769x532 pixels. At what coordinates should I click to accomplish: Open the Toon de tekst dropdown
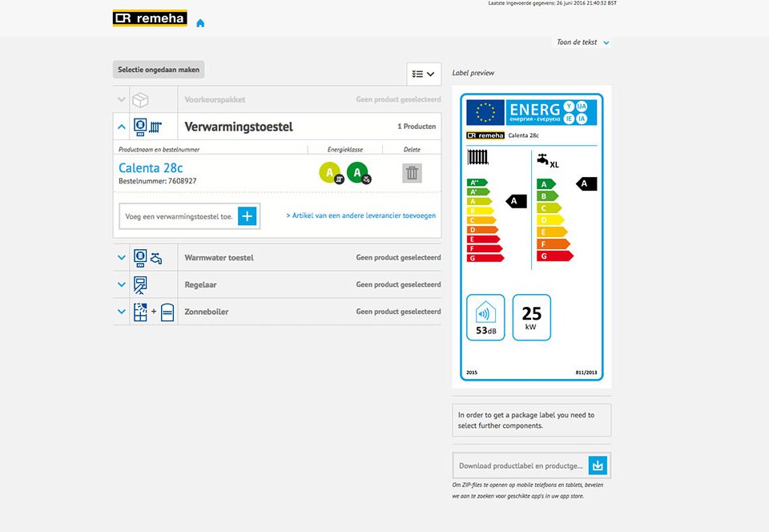coord(582,42)
